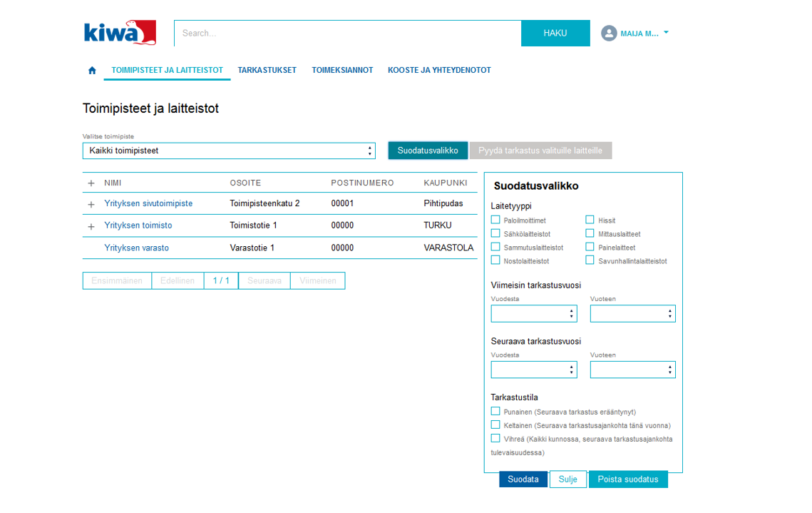Click the plus icon in table header
Screen dimensions: 812x513
91,183
